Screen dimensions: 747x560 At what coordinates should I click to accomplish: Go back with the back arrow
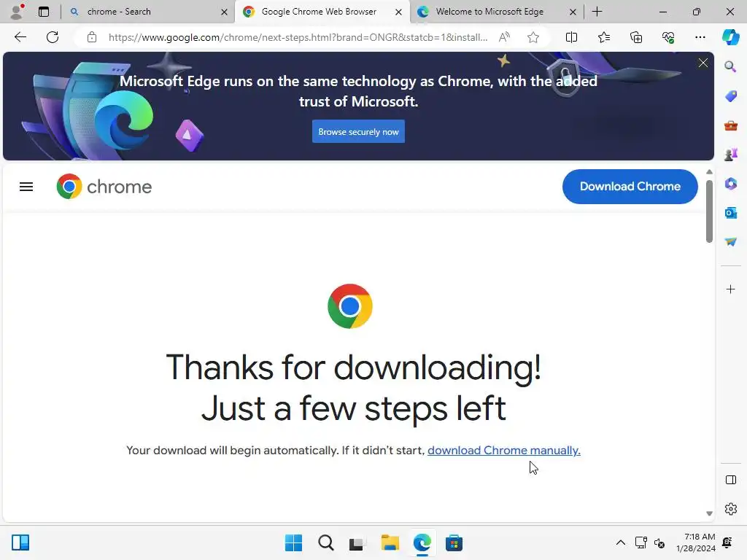pyautogui.click(x=20, y=37)
